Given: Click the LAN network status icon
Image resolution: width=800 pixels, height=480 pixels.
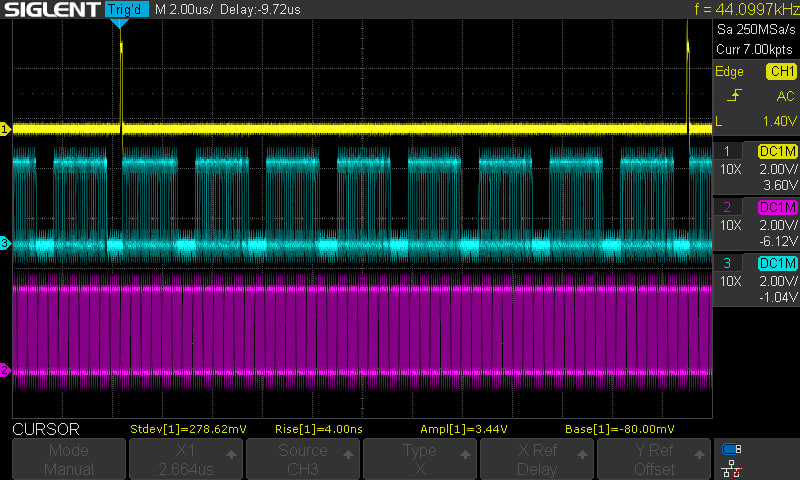Looking at the screenshot, I should click(x=732, y=468).
